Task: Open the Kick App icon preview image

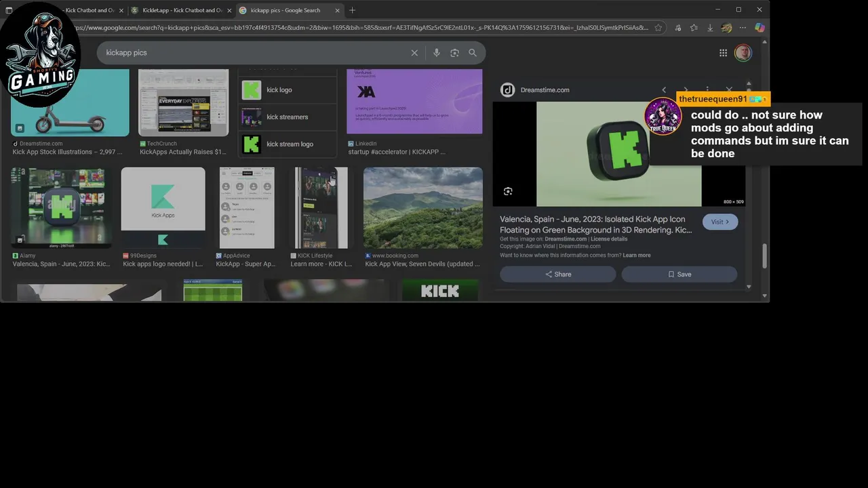Action: pyautogui.click(x=619, y=154)
